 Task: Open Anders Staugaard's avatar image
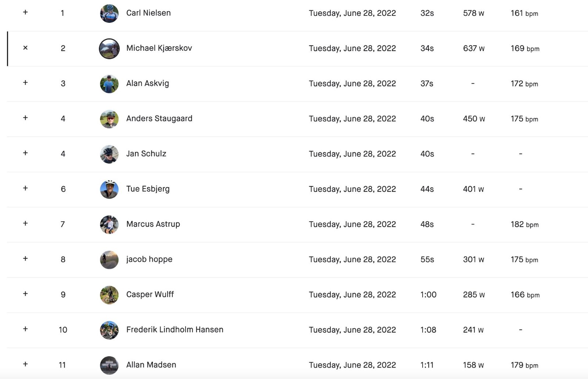(x=109, y=119)
